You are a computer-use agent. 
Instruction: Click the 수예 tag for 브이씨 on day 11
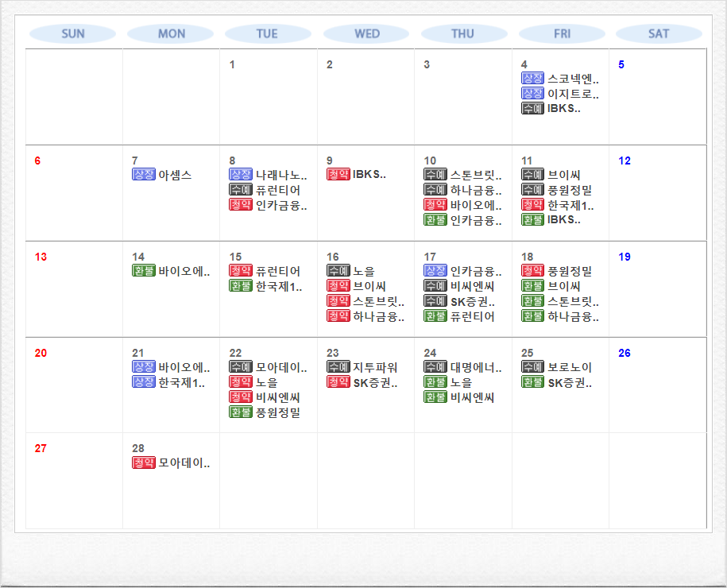pos(532,174)
